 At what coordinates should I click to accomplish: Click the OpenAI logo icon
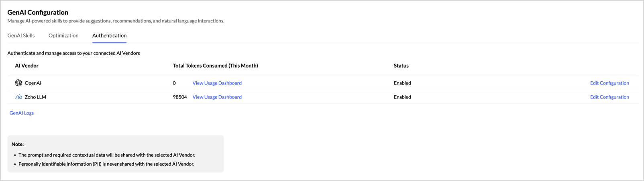pos(18,83)
